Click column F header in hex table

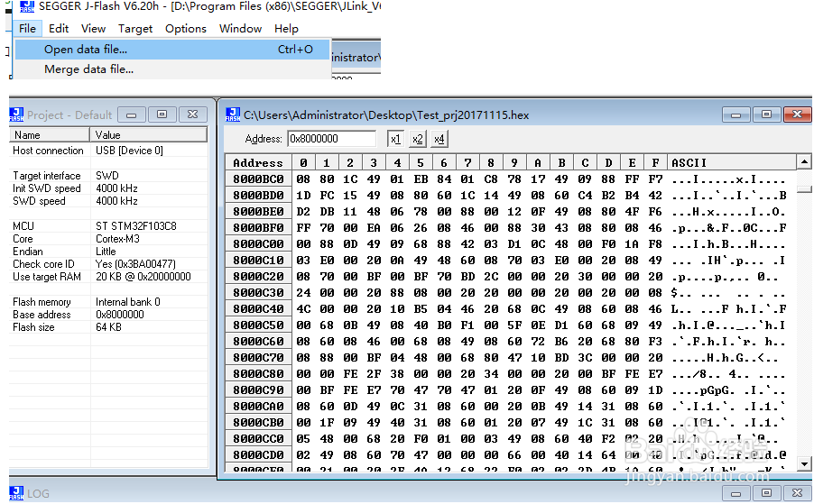pyautogui.click(x=655, y=163)
